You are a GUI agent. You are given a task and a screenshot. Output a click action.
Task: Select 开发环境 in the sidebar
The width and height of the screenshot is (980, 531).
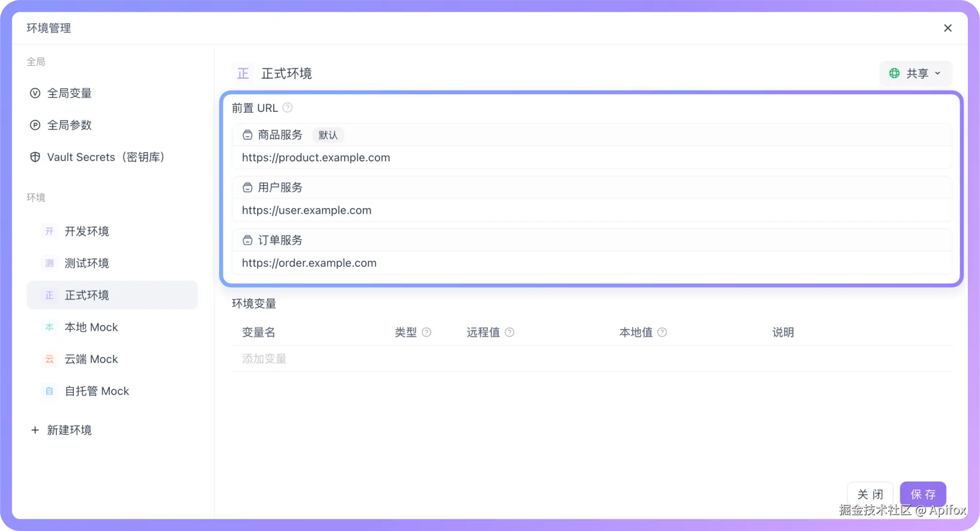pyautogui.click(x=86, y=231)
